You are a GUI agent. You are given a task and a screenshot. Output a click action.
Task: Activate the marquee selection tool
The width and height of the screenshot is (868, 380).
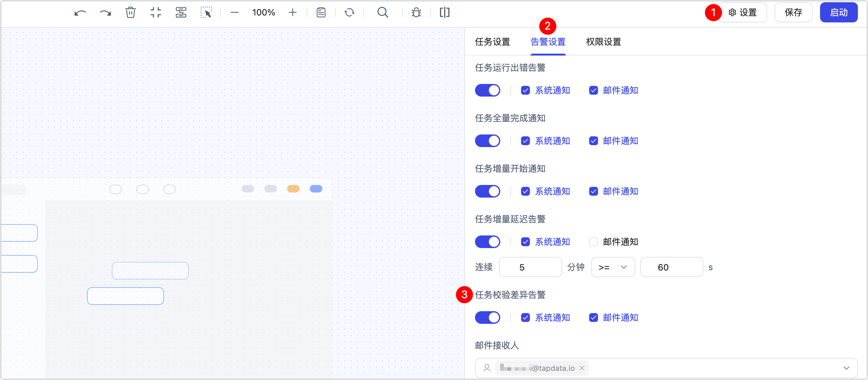click(207, 13)
